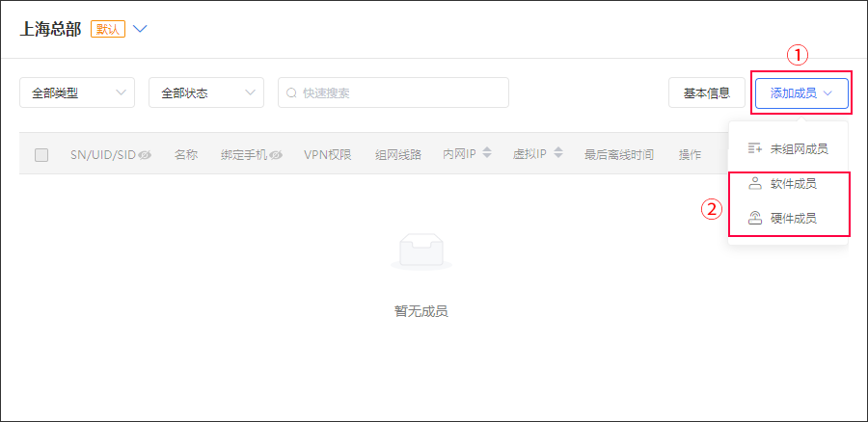Choose 硬件成员 from the add-member menu

793,219
